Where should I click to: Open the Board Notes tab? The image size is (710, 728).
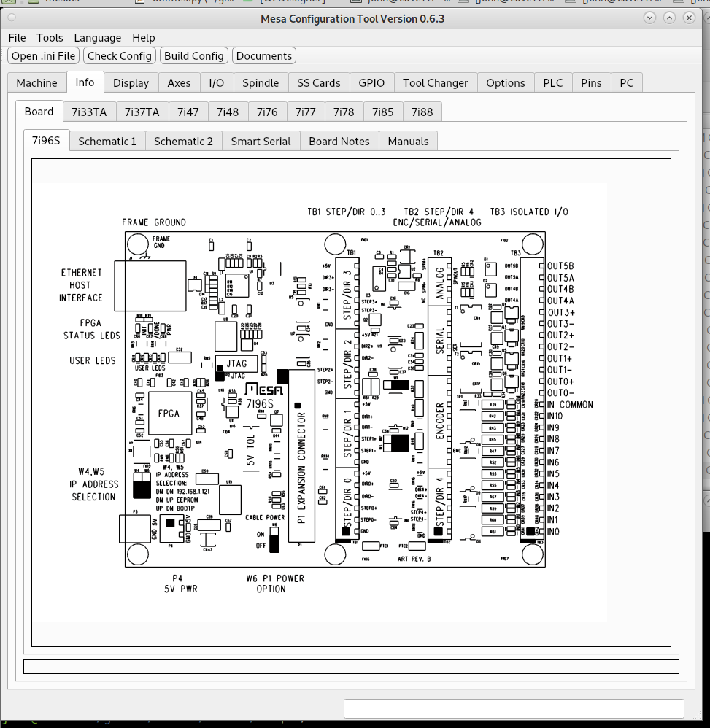pyautogui.click(x=339, y=141)
